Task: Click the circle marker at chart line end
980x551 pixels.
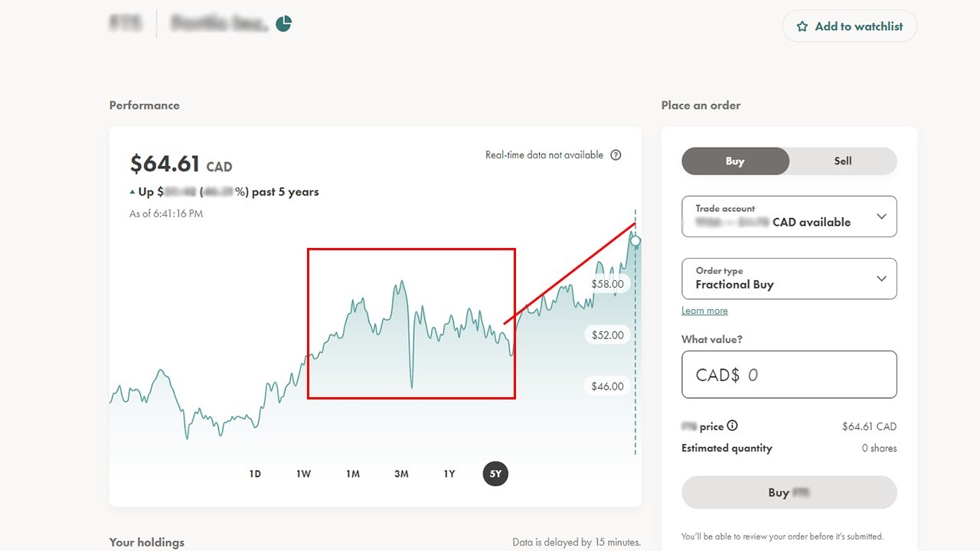Action: pos(635,241)
